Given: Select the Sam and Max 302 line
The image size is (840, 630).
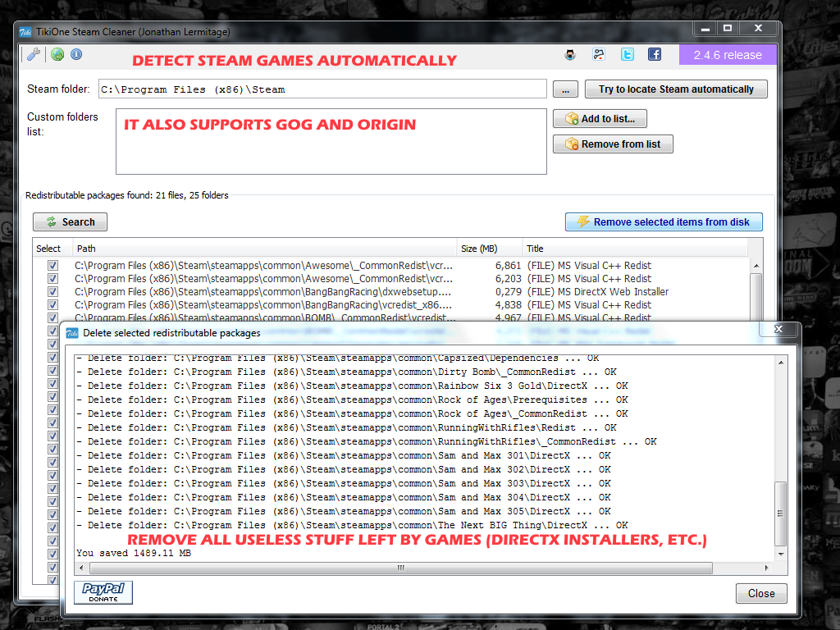Looking at the screenshot, I should (x=344, y=469).
